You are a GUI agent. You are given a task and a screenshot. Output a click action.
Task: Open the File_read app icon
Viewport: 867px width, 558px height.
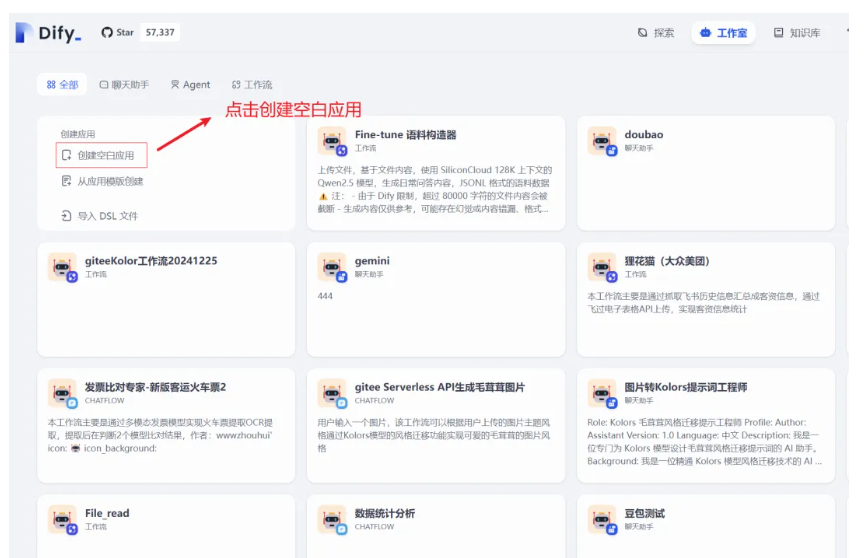62,519
